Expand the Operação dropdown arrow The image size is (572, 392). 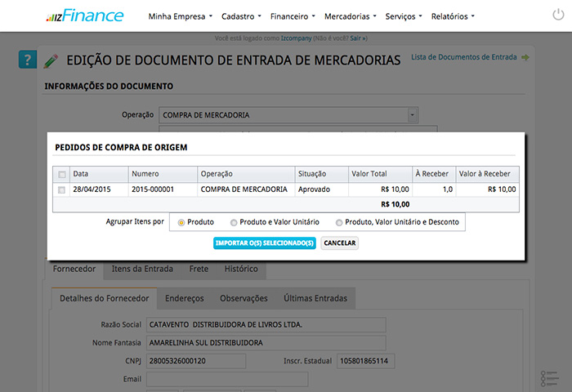tap(413, 115)
